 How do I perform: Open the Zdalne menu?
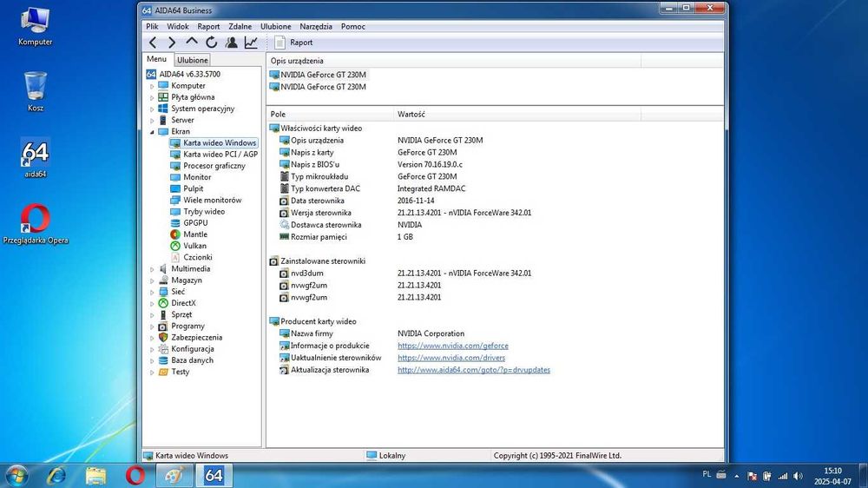[240, 26]
